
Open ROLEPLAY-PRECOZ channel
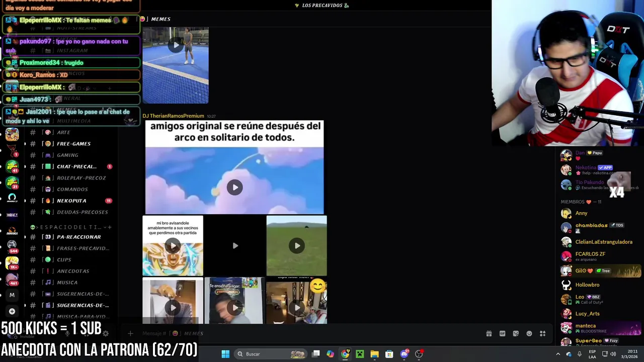[x=70, y=178]
